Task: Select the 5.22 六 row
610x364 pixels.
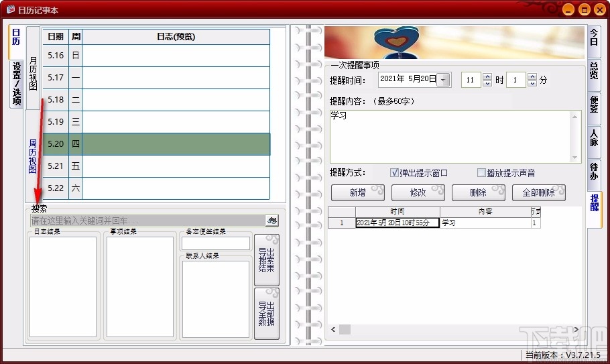Action: pos(156,188)
